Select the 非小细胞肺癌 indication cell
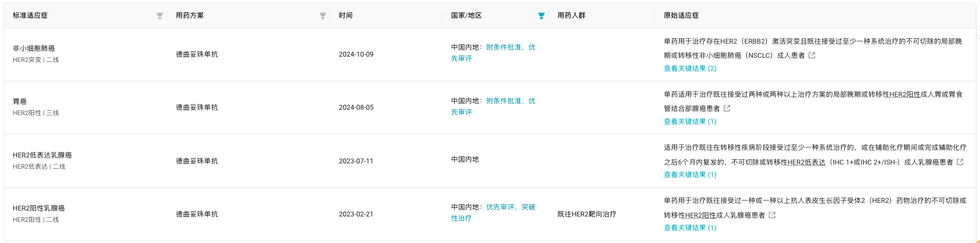This screenshot has height=243, width=980. pos(34,48)
